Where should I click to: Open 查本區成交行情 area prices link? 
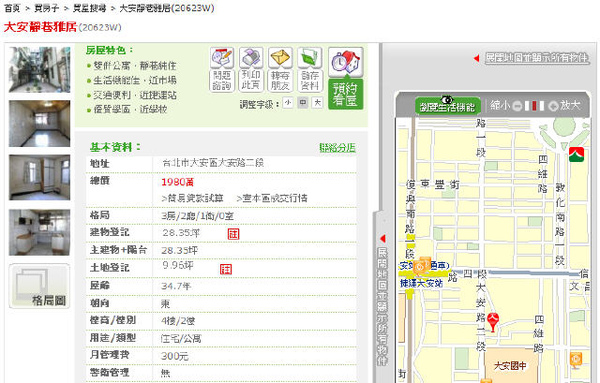click(x=272, y=198)
